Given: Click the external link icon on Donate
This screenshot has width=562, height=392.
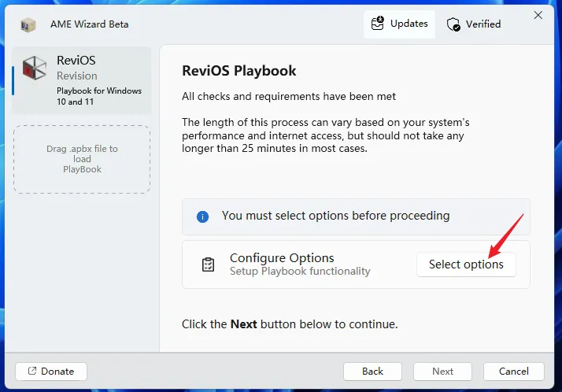Looking at the screenshot, I should pyautogui.click(x=32, y=372).
